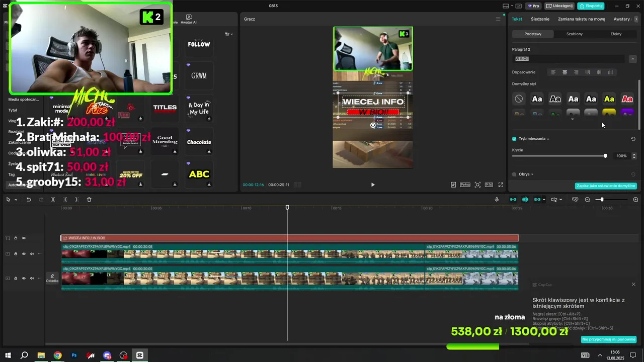This screenshot has width=644, height=362.
Task: Zoom out the timeline
Action: coord(587,200)
